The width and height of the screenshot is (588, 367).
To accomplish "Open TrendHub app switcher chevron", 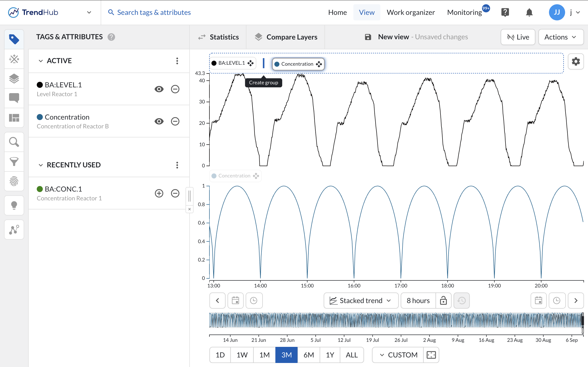I will 89,12.
